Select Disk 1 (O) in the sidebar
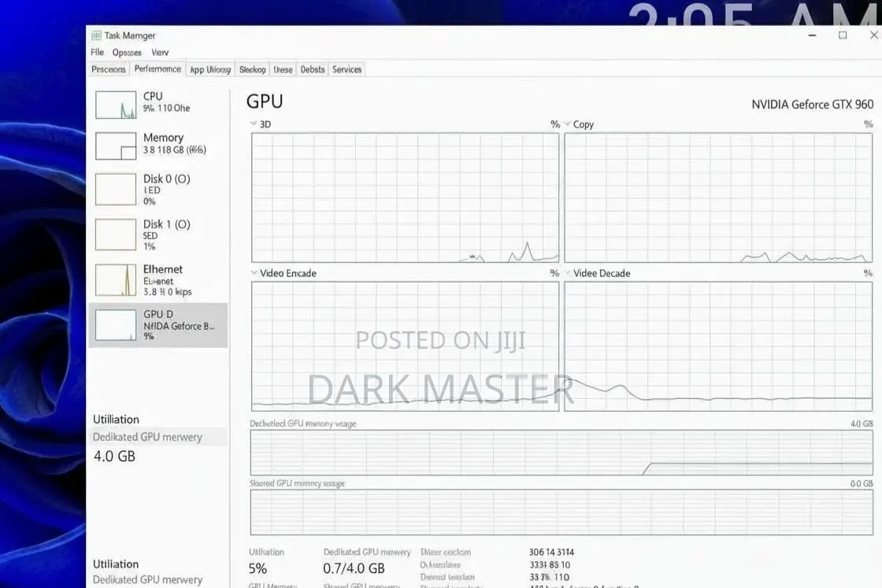Screen dimensions: 882x588 158,235
